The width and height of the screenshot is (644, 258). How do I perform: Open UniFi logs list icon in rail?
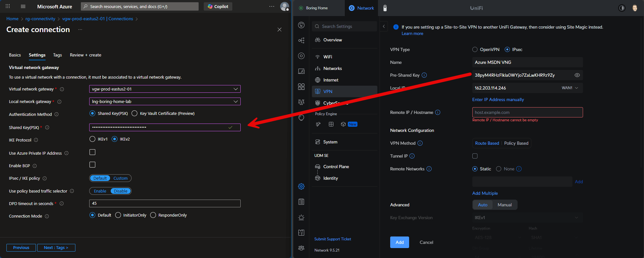(x=301, y=202)
